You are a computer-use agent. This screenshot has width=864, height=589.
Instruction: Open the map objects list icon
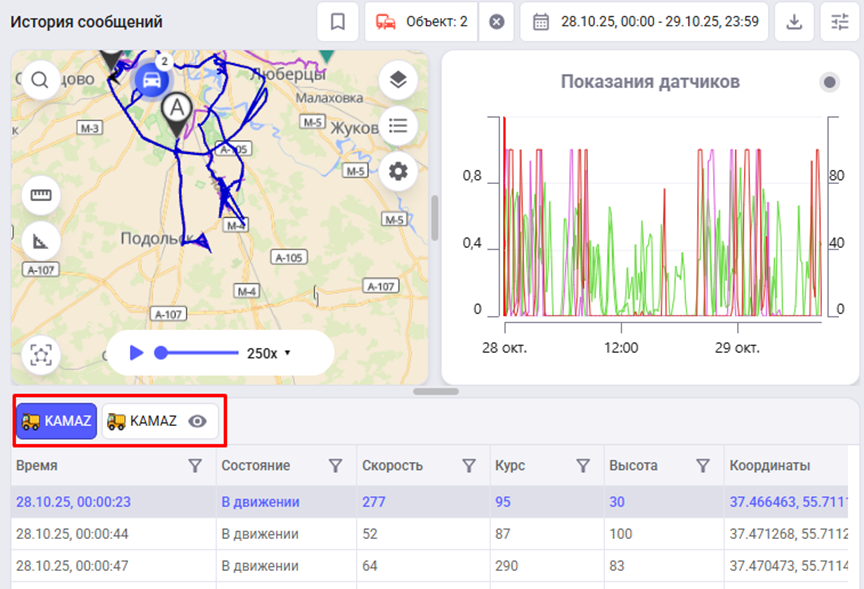click(398, 126)
